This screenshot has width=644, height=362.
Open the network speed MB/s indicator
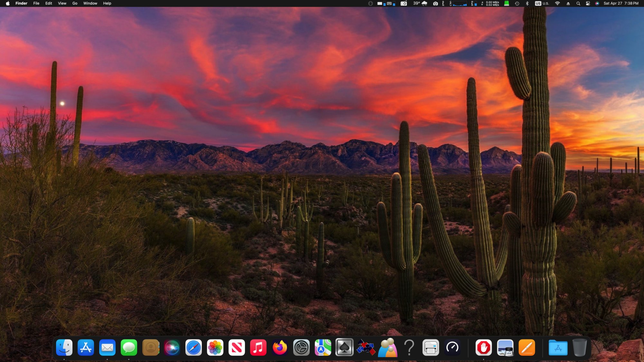click(x=490, y=3)
